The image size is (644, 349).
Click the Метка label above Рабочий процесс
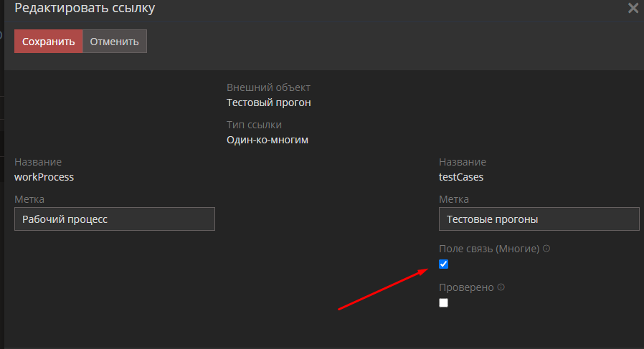[29, 199]
